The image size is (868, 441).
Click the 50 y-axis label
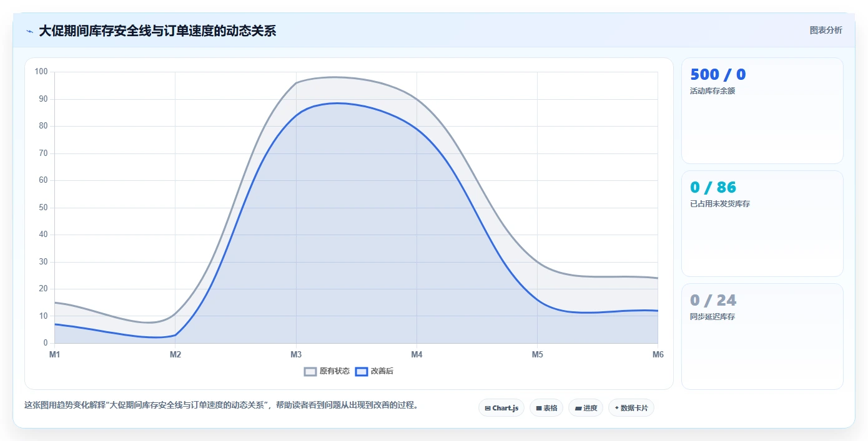pos(43,208)
